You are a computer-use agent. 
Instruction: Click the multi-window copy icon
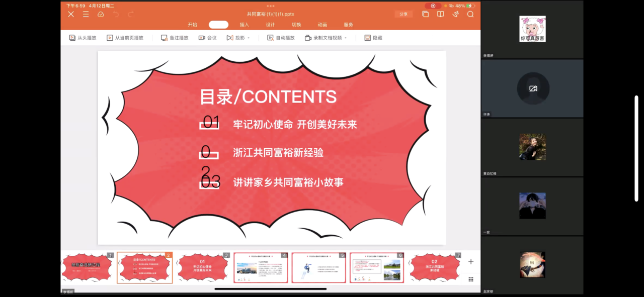click(x=426, y=14)
